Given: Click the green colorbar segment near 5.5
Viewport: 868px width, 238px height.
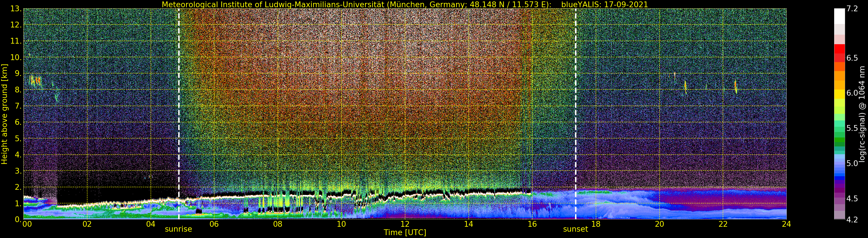Looking at the screenshot, I should (839, 129).
